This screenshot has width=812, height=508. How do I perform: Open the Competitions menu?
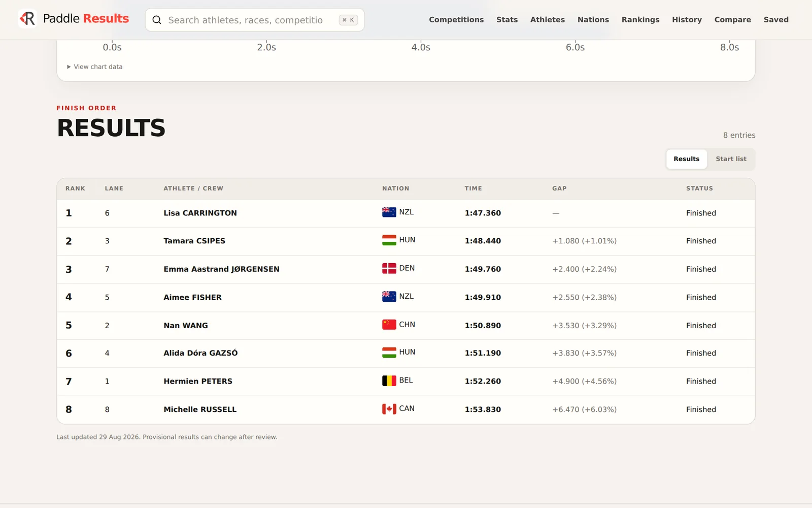coord(456,20)
